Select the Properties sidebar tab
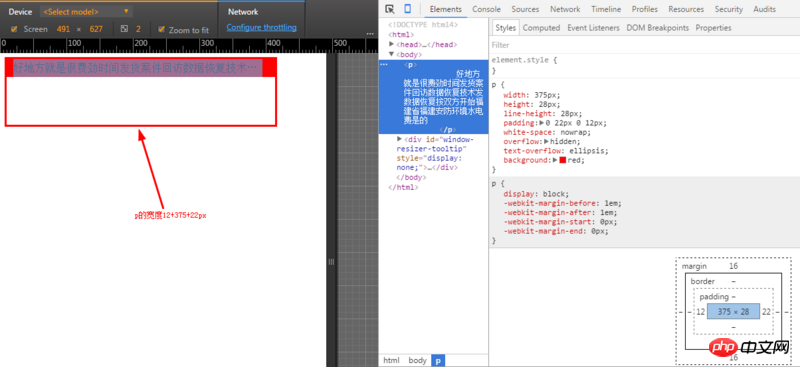 [x=713, y=28]
